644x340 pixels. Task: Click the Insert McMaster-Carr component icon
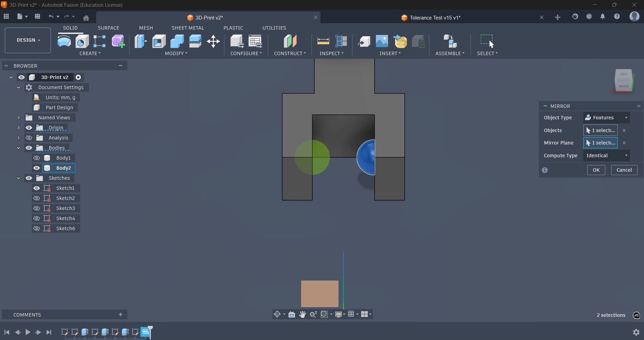tap(418, 41)
